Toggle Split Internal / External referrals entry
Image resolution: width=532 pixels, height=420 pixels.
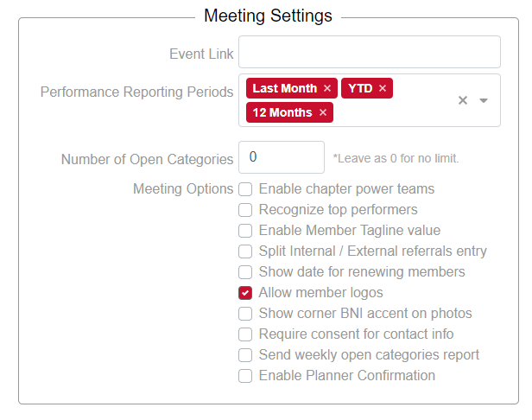point(245,251)
